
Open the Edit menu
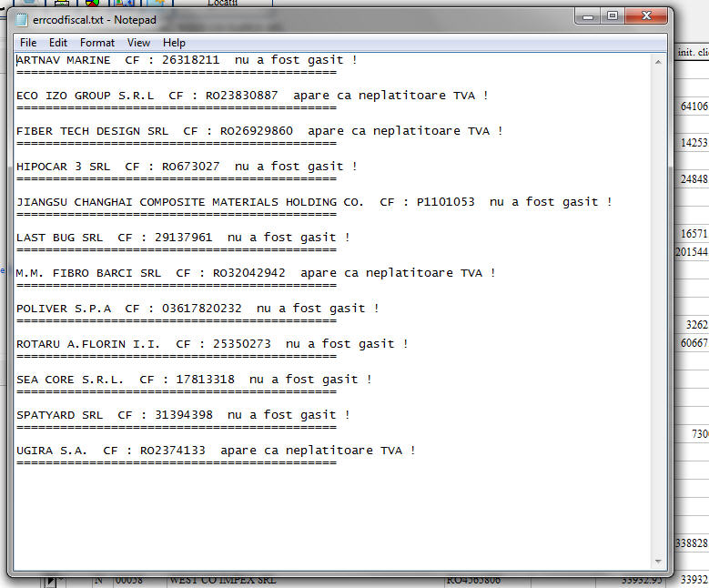(58, 43)
